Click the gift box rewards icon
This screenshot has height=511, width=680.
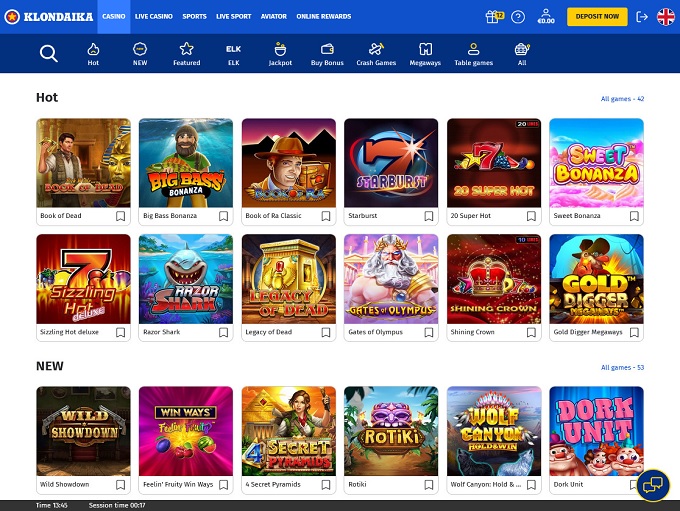[494, 17]
